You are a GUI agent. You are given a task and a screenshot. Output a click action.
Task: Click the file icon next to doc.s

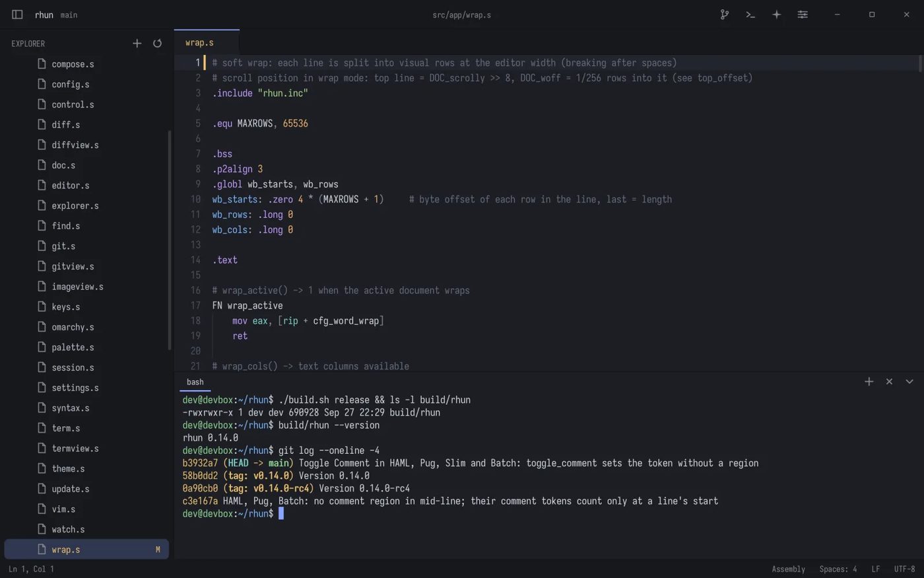42,165
